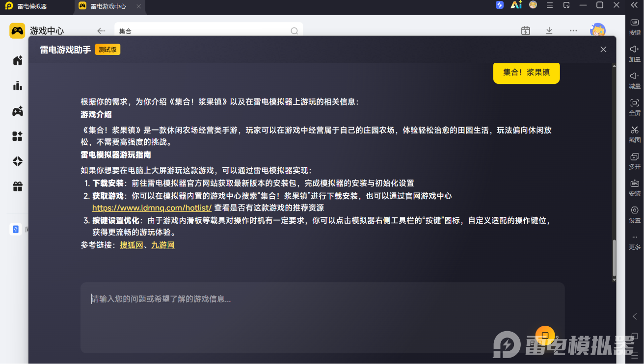Click the blue lightning icon in title bar

click(x=500, y=5)
